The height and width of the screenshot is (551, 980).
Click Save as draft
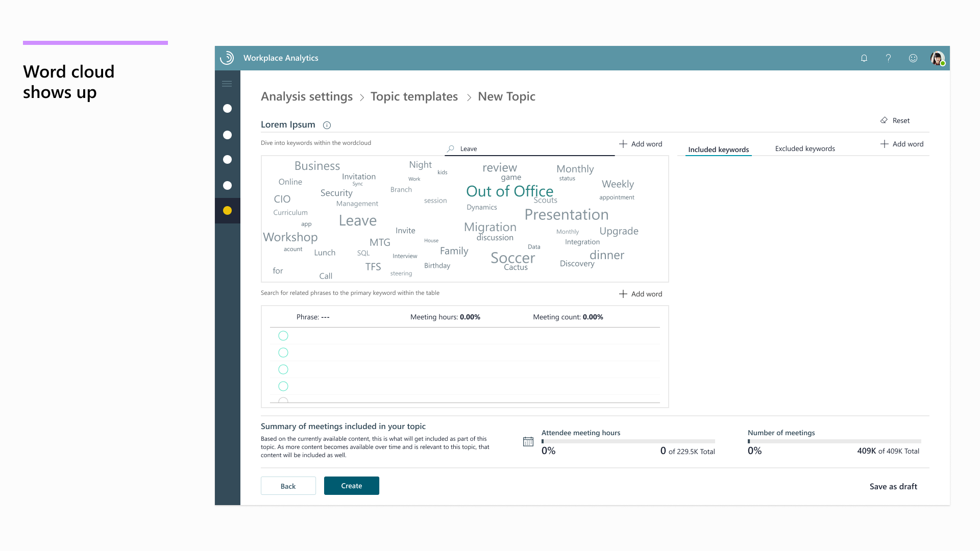coord(893,486)
